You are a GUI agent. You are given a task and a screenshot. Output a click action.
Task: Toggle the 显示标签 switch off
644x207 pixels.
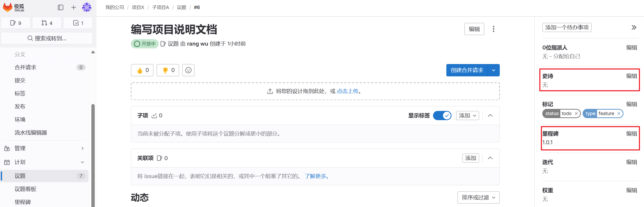(x=442, y=116)
